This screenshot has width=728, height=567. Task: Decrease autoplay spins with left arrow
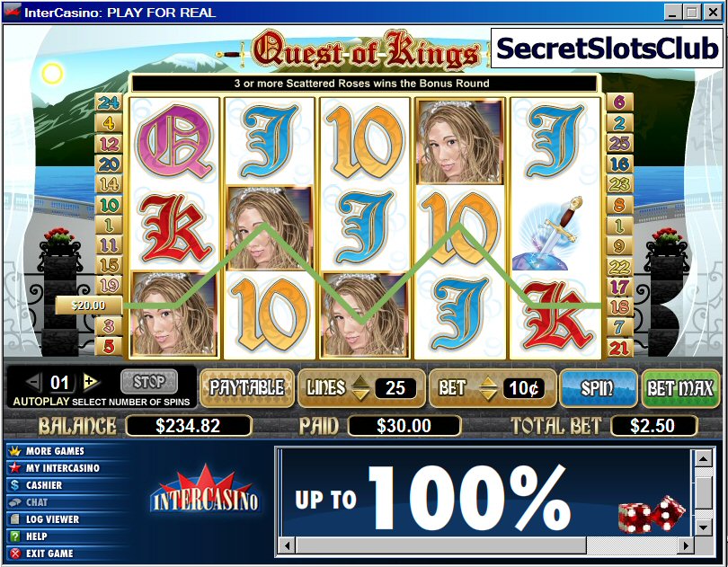tap(34, 382)
